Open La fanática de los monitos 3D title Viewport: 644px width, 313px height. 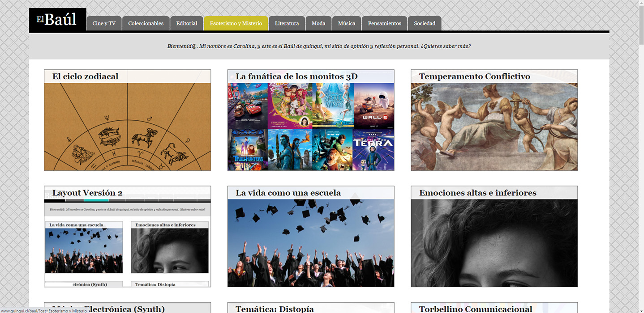pos(296,76)
